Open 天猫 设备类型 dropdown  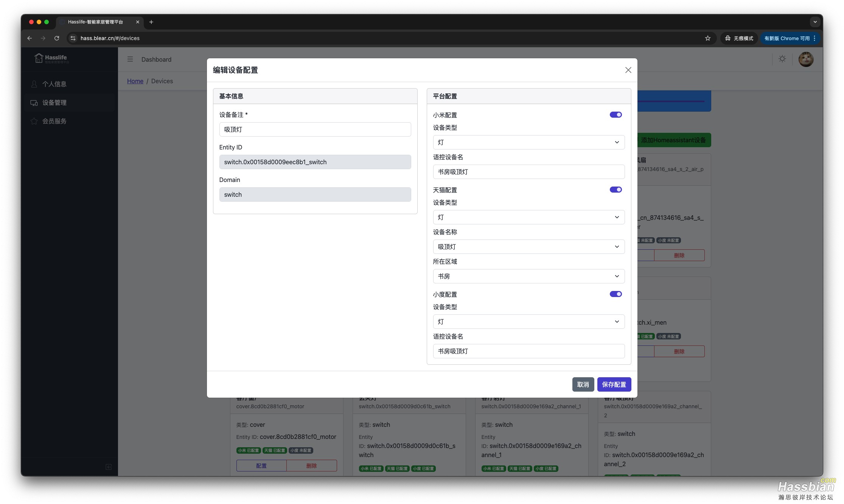(x=528, y=217)
